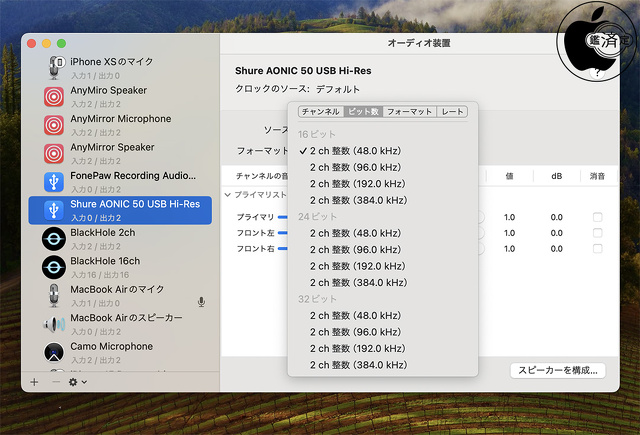
Task: Choose the FonePaw Recording Audio USB icon
Action: pyautogui.click(x=54, y=182)
